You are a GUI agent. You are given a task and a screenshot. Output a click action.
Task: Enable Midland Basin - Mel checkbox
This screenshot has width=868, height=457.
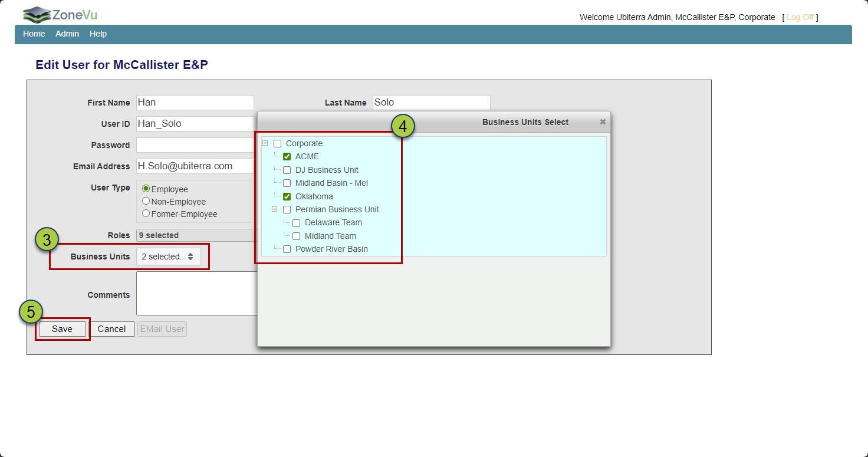click(x=287, y=183)
